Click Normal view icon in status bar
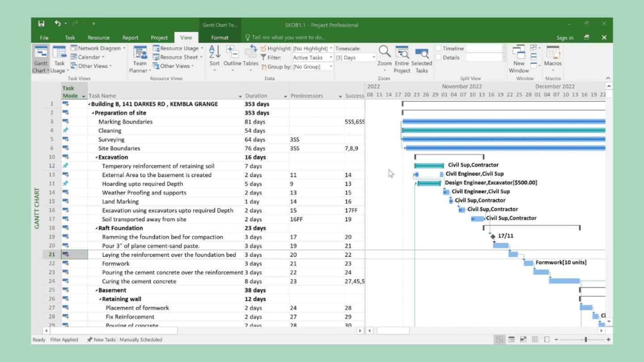 click(500, 340)
